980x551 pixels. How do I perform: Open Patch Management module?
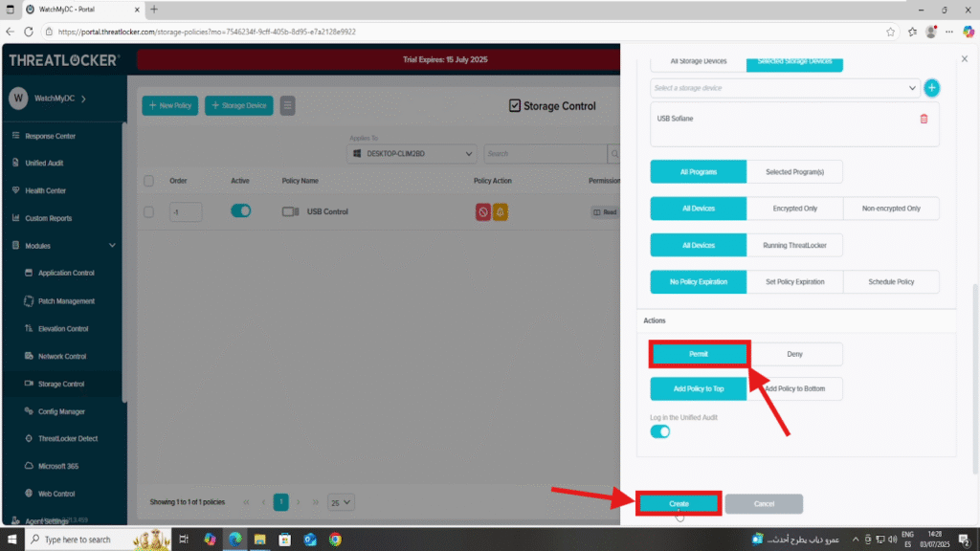pos(66,301)
